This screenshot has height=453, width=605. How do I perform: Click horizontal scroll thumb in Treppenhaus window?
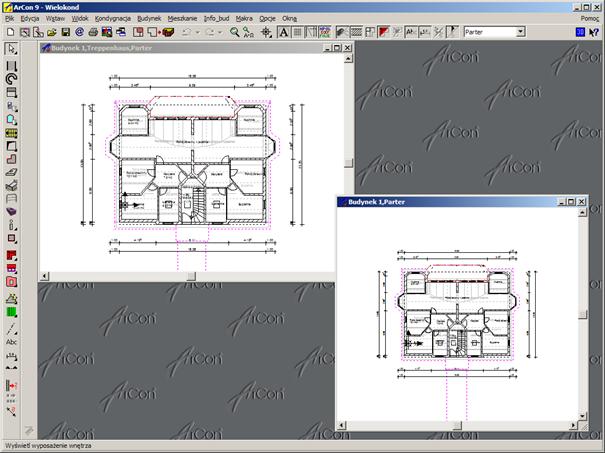click(191, 276)
